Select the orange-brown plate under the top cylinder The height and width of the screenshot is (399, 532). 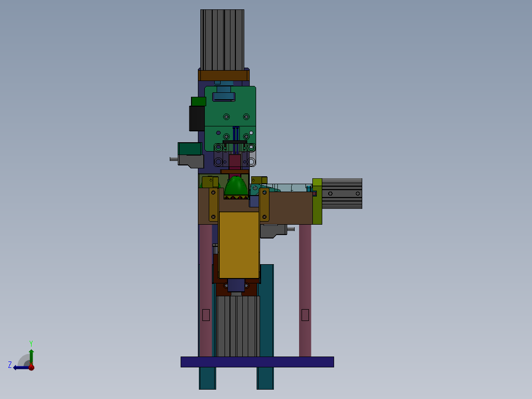click(224, 76)
